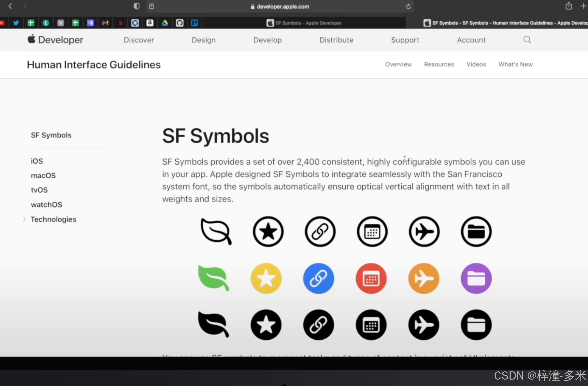Viewport: 588px width, 386px height.
Task: Select macOS in the sidebar
Action: pos(43,176)
